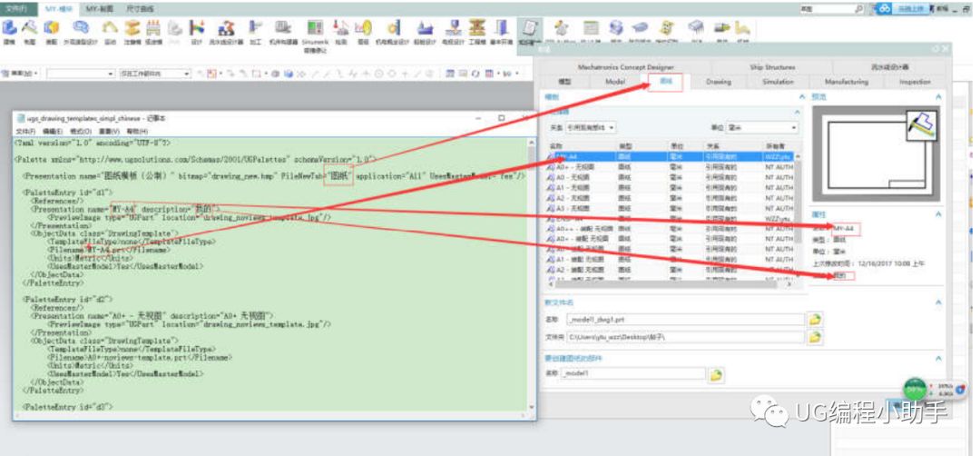The width and height of the screenshot is (980, 456).
Task: Browse folder for new file name
Action: coord(814,320)
